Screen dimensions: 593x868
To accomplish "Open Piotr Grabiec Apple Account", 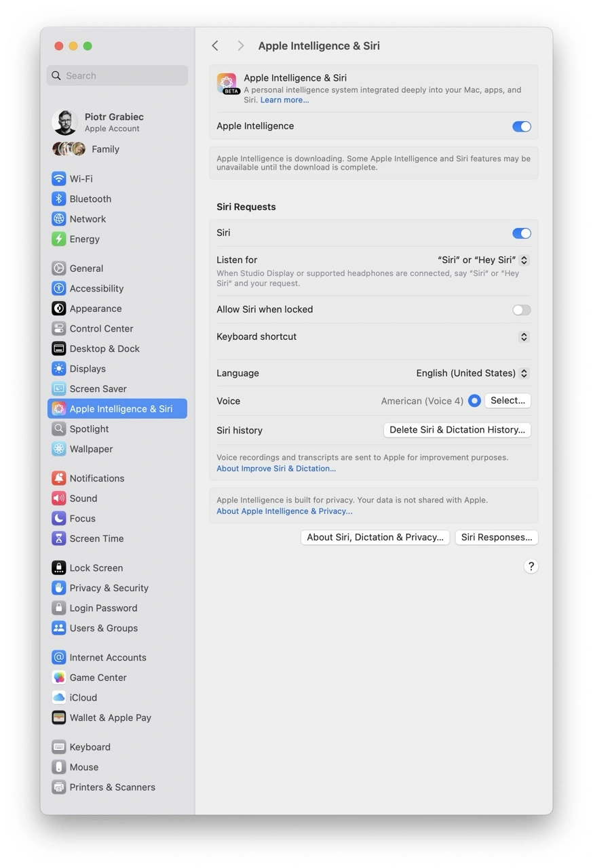I will (98, 122).
